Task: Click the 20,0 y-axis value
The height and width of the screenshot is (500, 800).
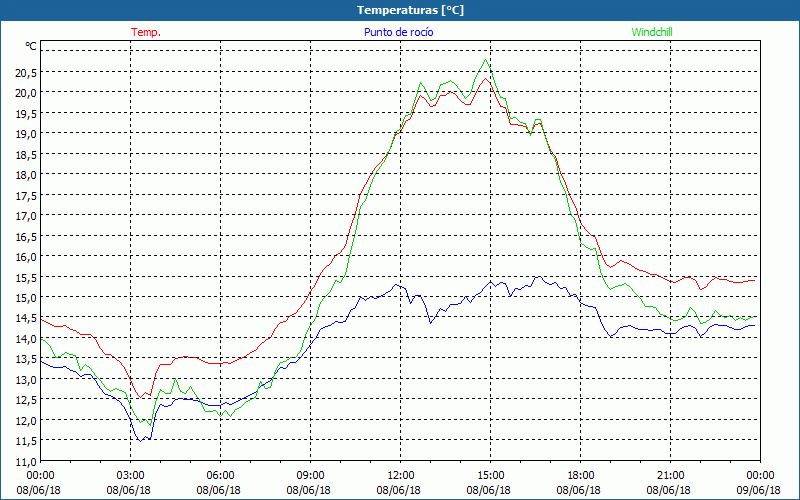Action: (x=26, y=93)
